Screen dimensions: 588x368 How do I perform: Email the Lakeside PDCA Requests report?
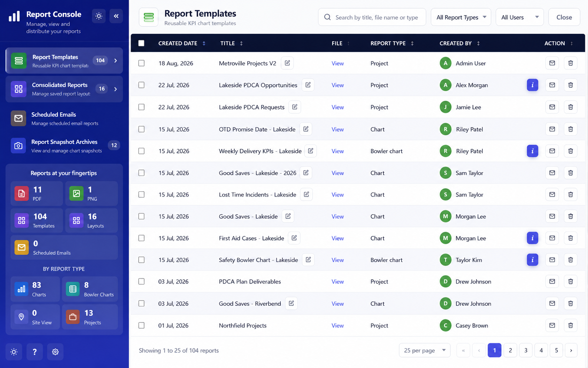(552, 107)
